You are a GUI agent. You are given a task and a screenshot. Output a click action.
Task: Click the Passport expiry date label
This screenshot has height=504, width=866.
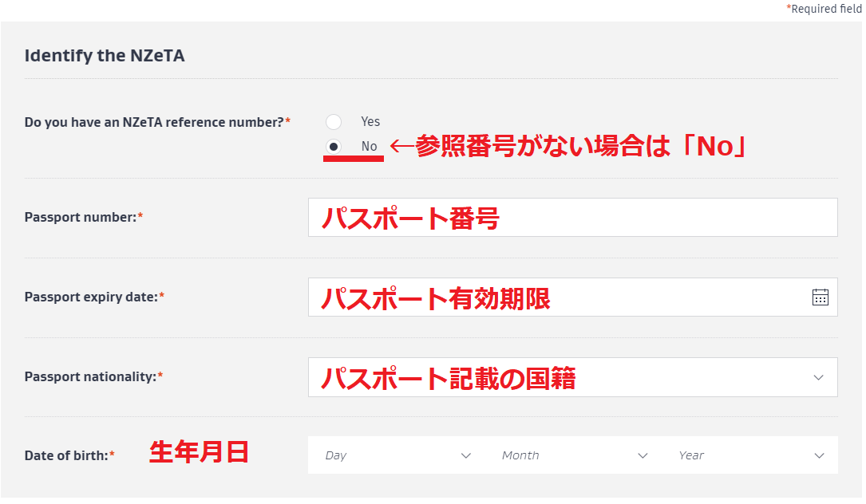pos(94,297)
